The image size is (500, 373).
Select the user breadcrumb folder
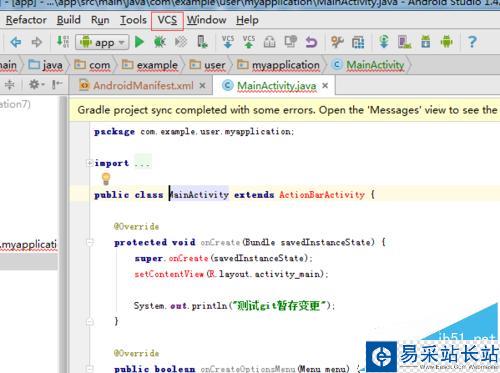(208, 65)
